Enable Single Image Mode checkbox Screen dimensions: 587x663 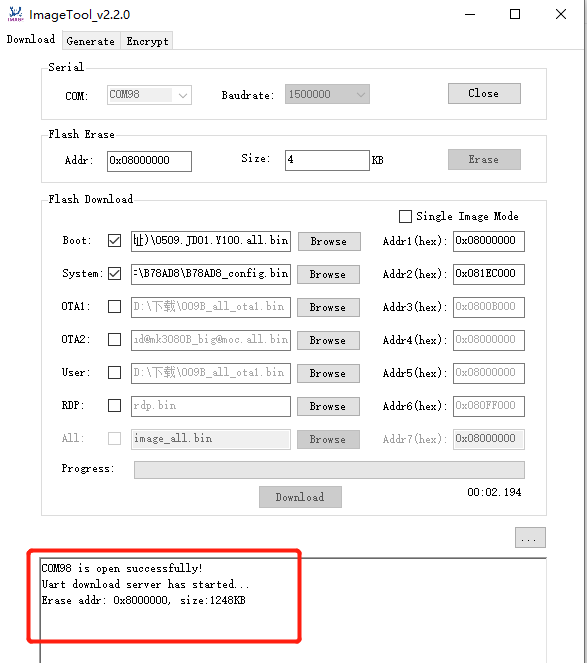405,216
